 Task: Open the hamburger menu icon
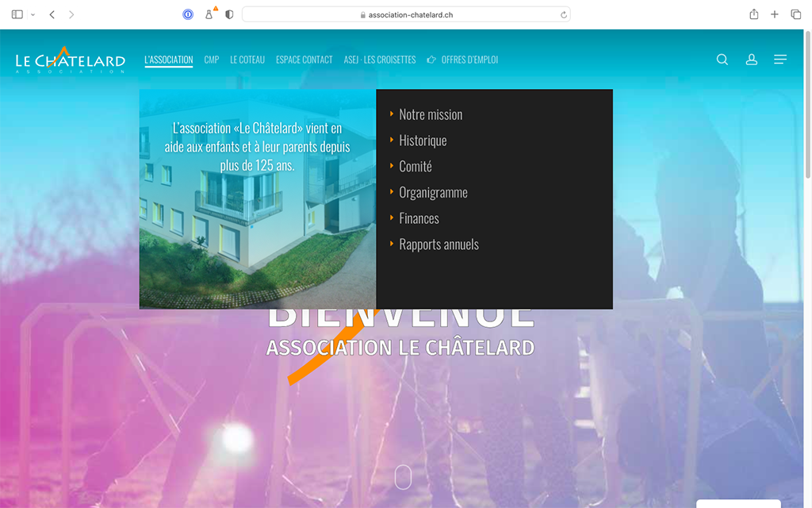point(780,59)
